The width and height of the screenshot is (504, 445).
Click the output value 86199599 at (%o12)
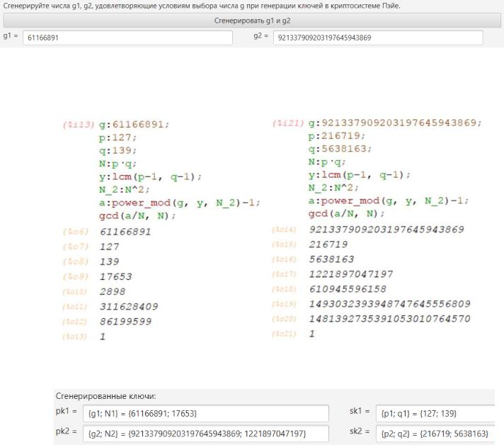click(126, 321)
